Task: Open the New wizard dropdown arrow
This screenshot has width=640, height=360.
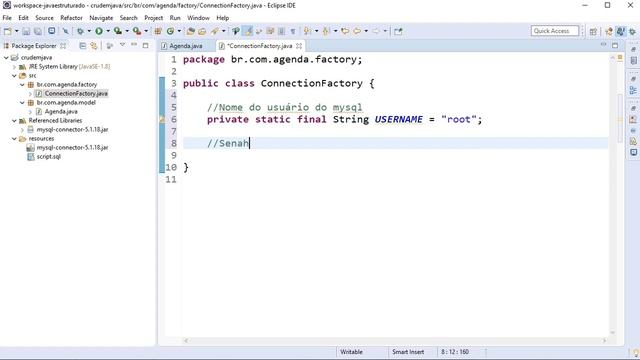Action: pyautogui.click(x=16, y=31)
